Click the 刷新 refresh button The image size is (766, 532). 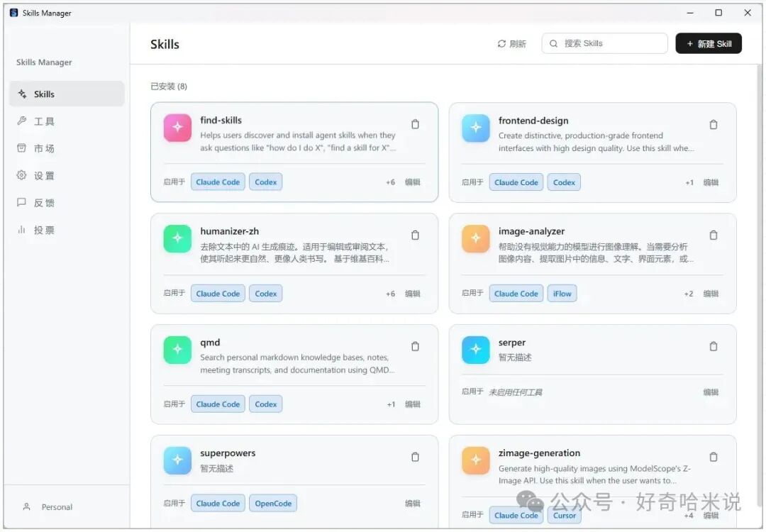(511, 43)
